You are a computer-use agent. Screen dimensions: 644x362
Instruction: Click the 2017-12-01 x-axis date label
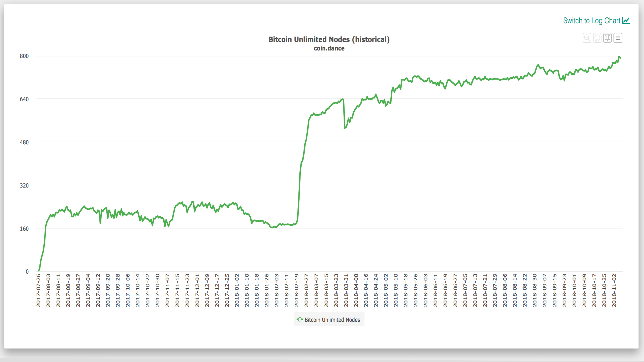pyautogui.click(x=197, y=290)
